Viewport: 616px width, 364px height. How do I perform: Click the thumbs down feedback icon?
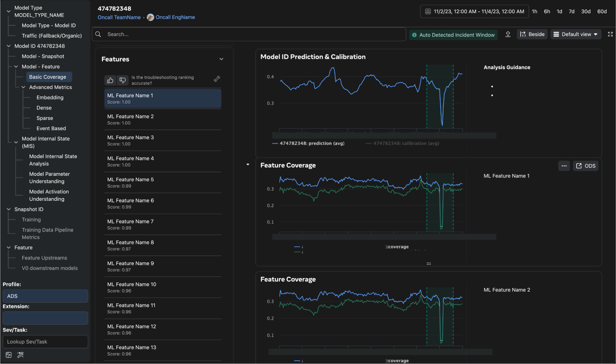pos(122,80)
